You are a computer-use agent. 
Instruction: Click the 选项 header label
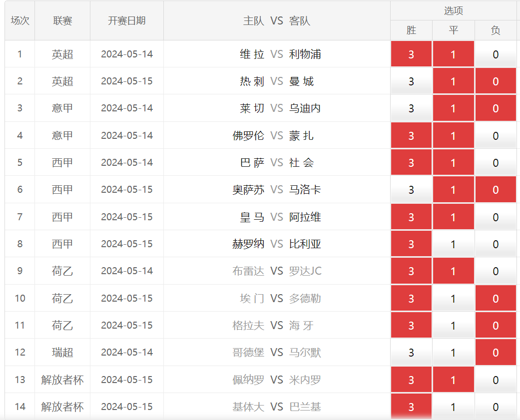click(x=454, y=10)
